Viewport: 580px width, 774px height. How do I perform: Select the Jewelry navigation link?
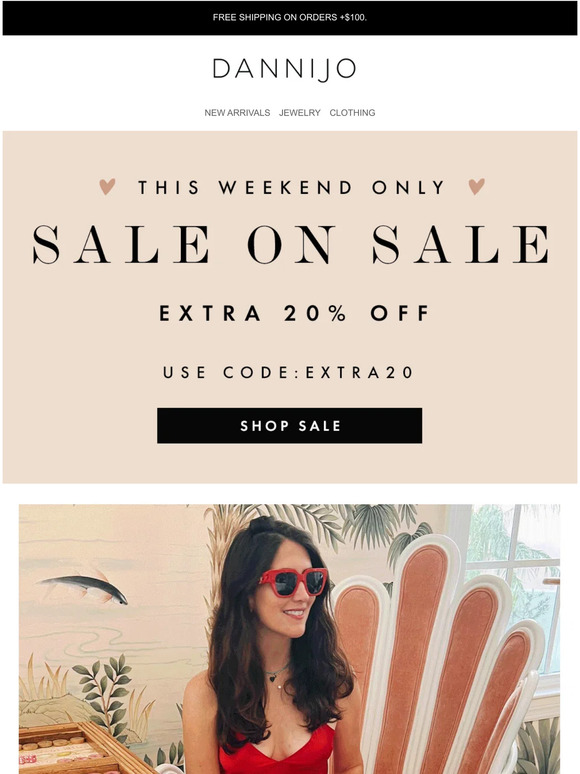300,113
